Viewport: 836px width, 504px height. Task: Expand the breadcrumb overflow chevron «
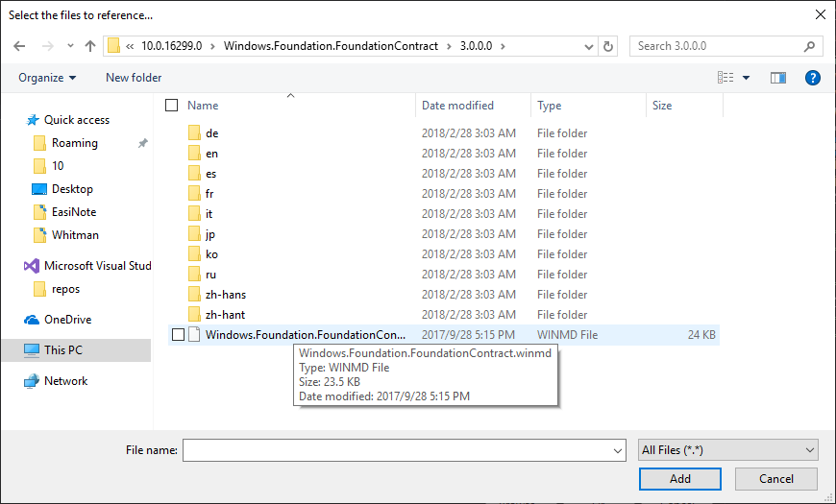(130, 46)
